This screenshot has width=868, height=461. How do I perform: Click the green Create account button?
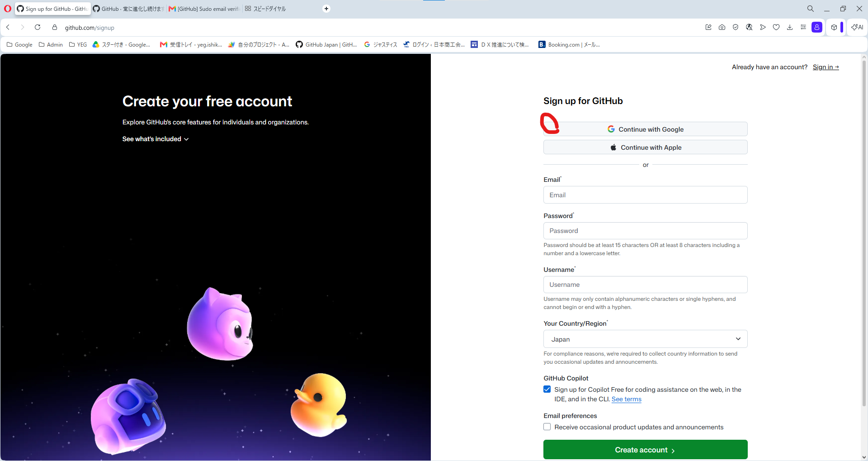pyautogui.click(x=645, y=449)
